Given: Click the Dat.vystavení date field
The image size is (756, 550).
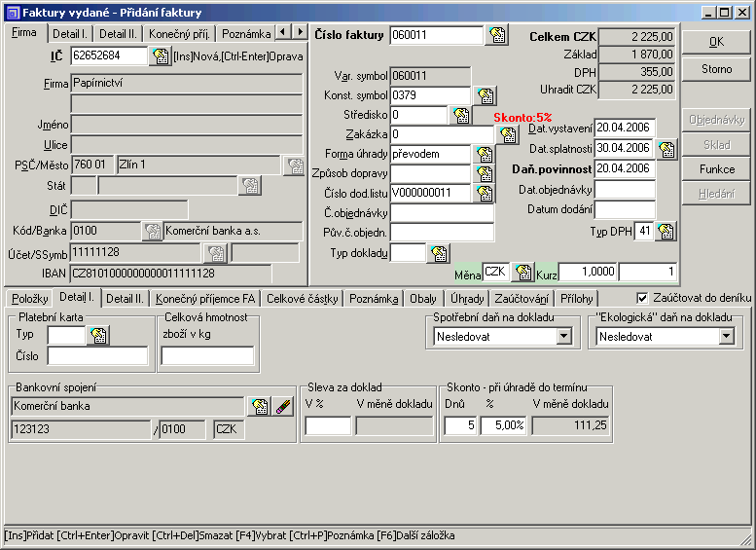Looking at the screenshot, I should coord(624,128).
